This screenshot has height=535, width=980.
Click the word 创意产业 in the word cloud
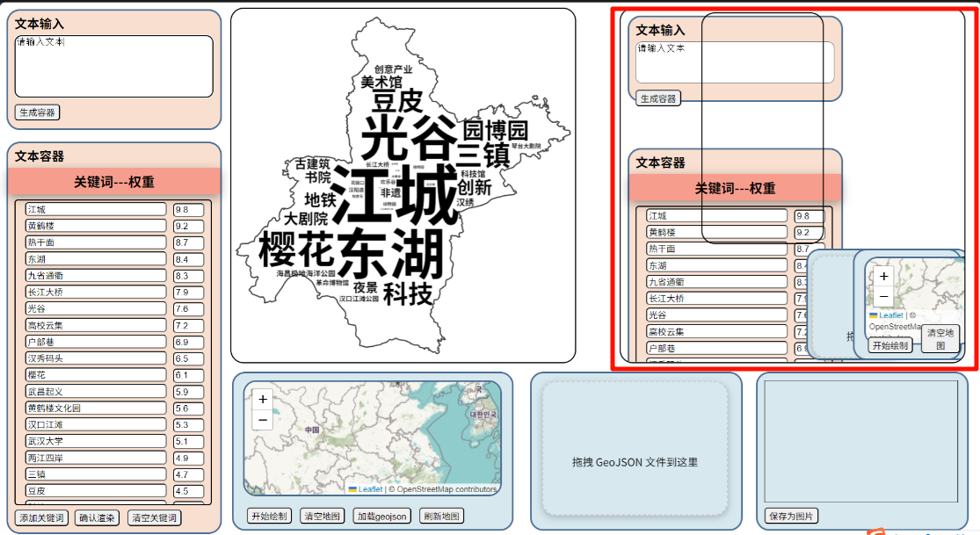pos(393,69)
